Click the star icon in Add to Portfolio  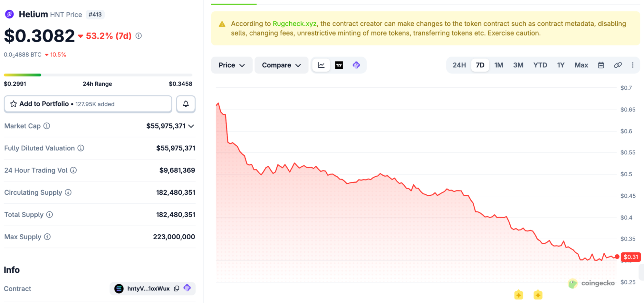pyautogui.click(x=14, y=104)
